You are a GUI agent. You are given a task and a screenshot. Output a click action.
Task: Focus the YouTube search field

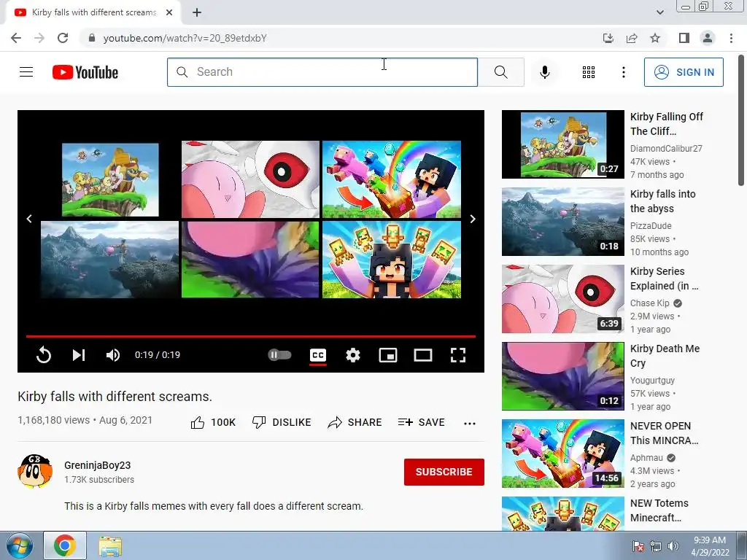[322, 72]
